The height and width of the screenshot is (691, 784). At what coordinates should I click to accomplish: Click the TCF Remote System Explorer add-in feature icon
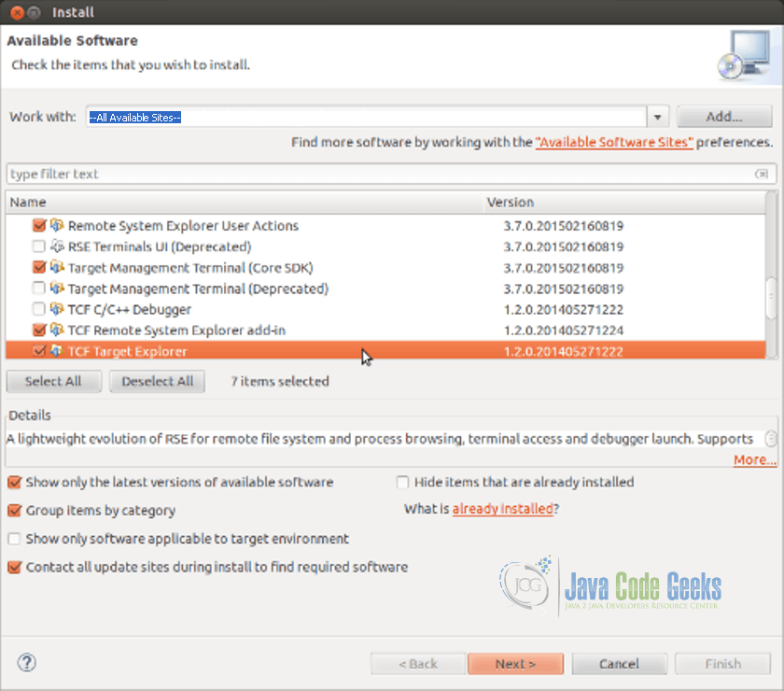[57, 331]
